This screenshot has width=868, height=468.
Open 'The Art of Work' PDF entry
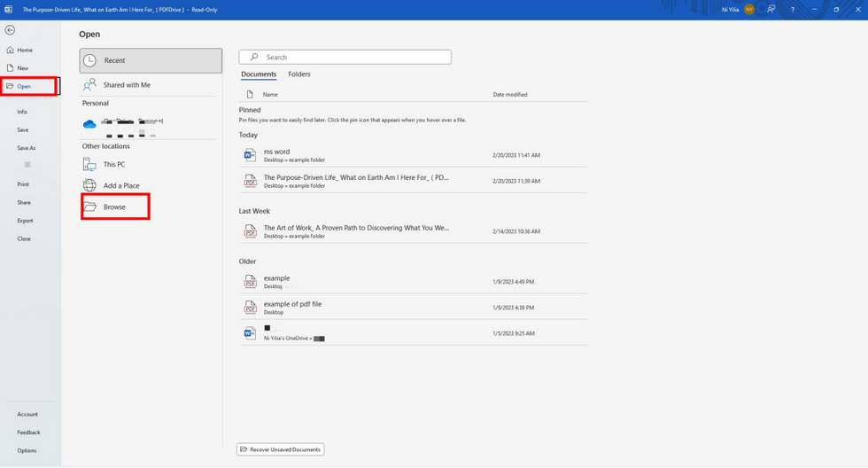[413, 231]
